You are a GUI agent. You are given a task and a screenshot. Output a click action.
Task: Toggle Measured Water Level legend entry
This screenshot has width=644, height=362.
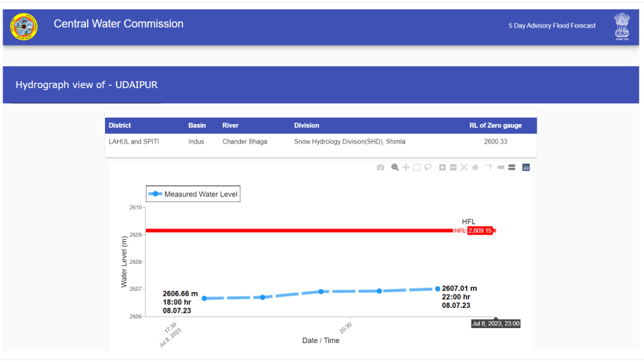[x=194, y=195]
